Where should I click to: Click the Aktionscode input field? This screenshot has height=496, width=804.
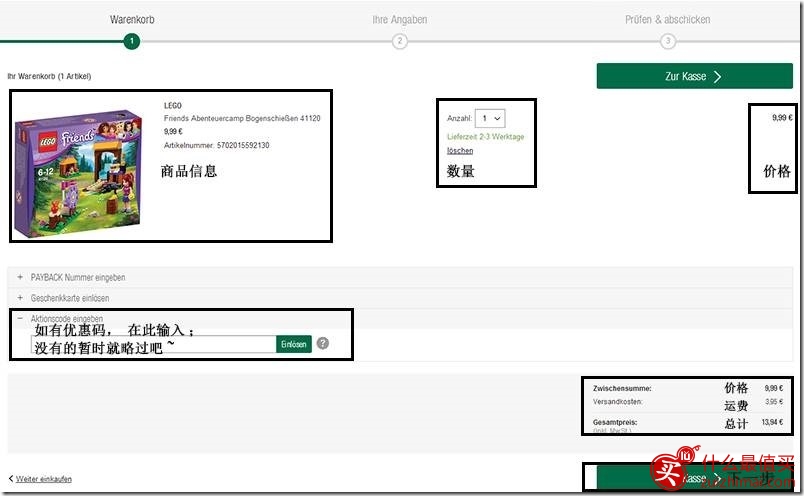click(x=154, y=344)
